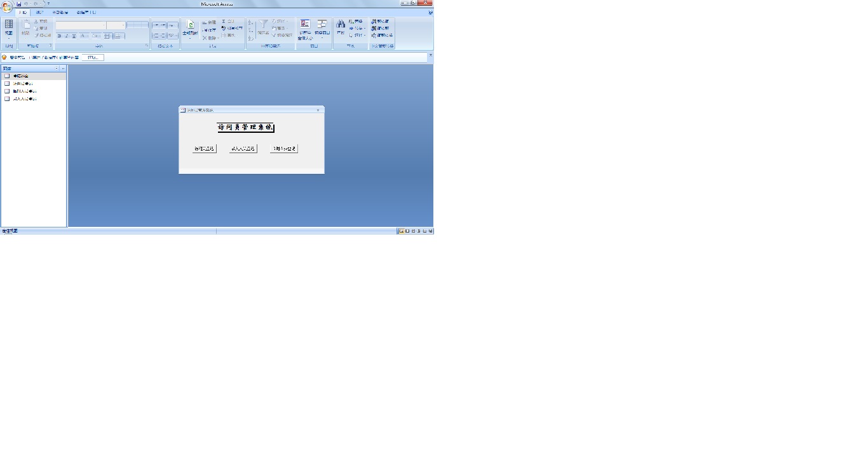Click 简繁转换 (Chinese Conversion) options
Viewport: 868px width, 469px height.
tap(382, 36)
